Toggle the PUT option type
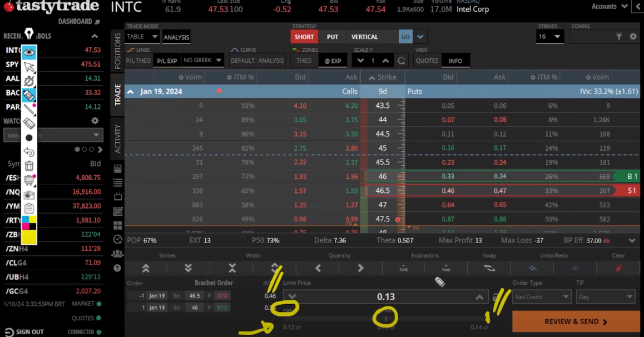The height and width of the screenshot is (337, 644). (332, 37)
